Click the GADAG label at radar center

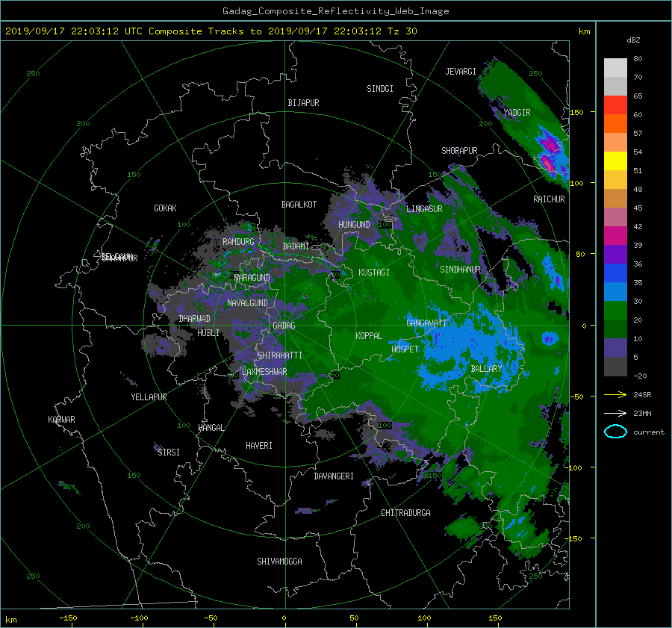tap(284, 326)
